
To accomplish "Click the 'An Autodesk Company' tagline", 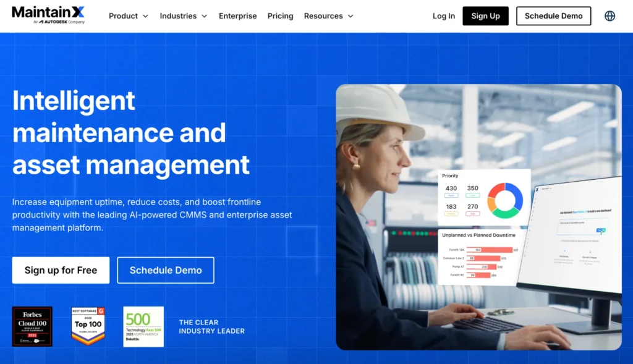I will (x=59, y=22).
